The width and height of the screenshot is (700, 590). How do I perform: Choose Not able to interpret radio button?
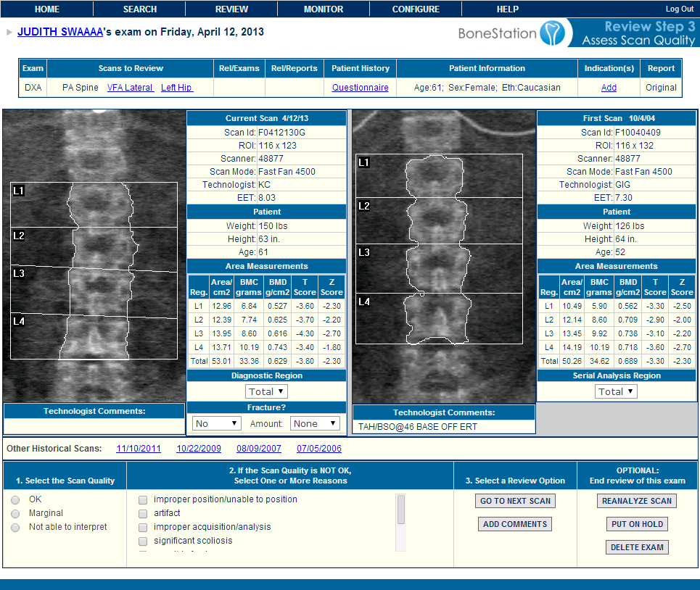(x=15, y=528)
